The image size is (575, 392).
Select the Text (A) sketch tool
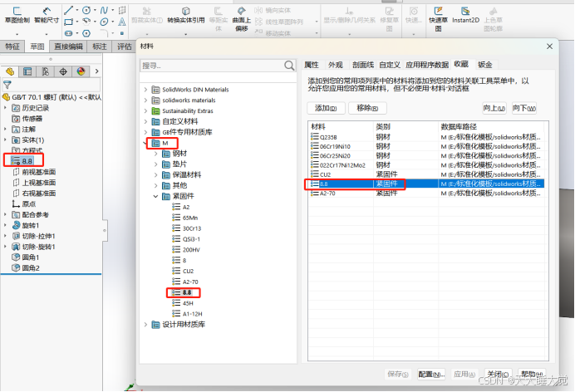pos(122,22)
